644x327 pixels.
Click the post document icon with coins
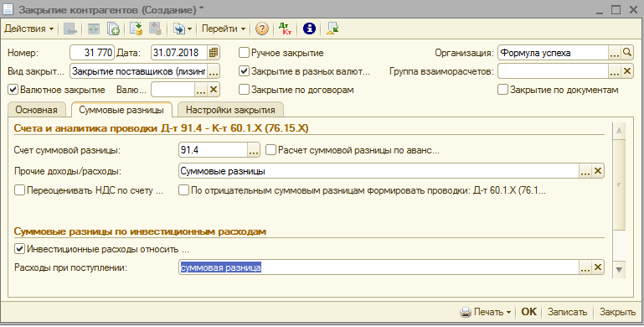point(136,29)
